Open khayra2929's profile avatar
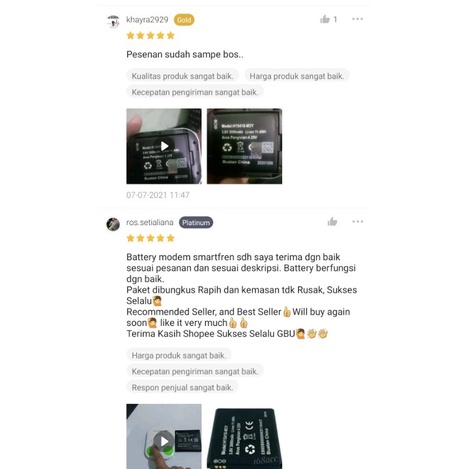The height and width of the screenshot is (469, 469). pyautogui.click(x=113, y=22)
